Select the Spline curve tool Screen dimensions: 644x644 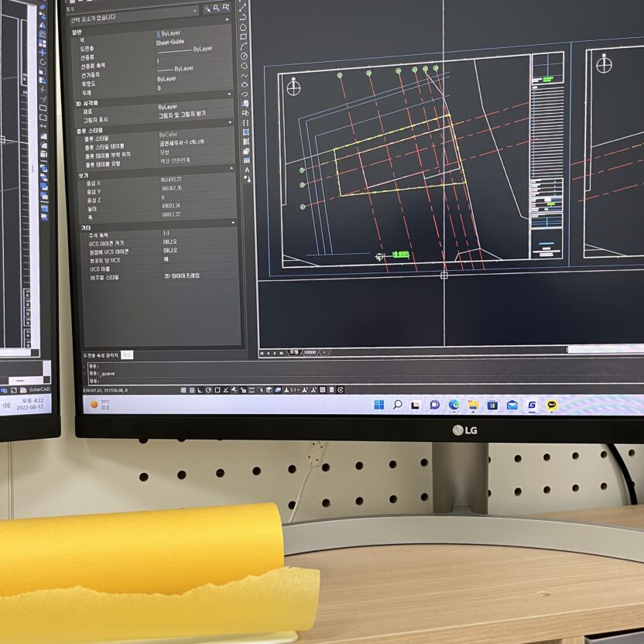pyautogui.click(x=244, y=75)
